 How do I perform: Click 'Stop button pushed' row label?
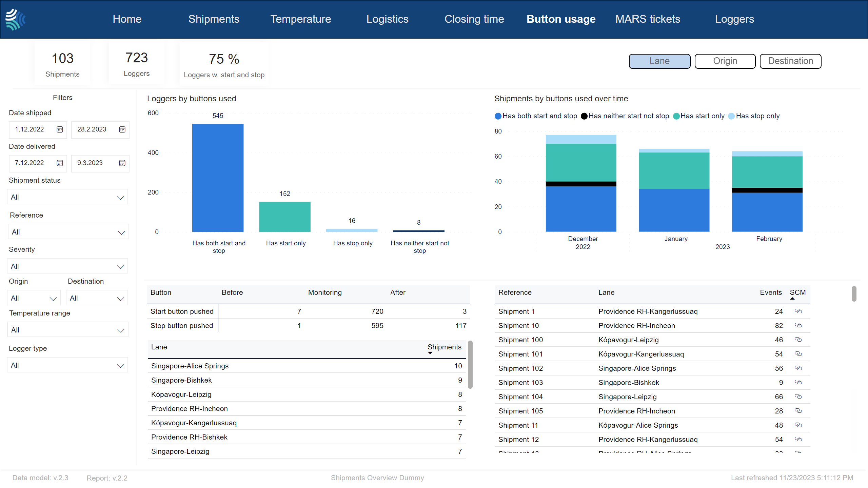[x=182, y=325]
